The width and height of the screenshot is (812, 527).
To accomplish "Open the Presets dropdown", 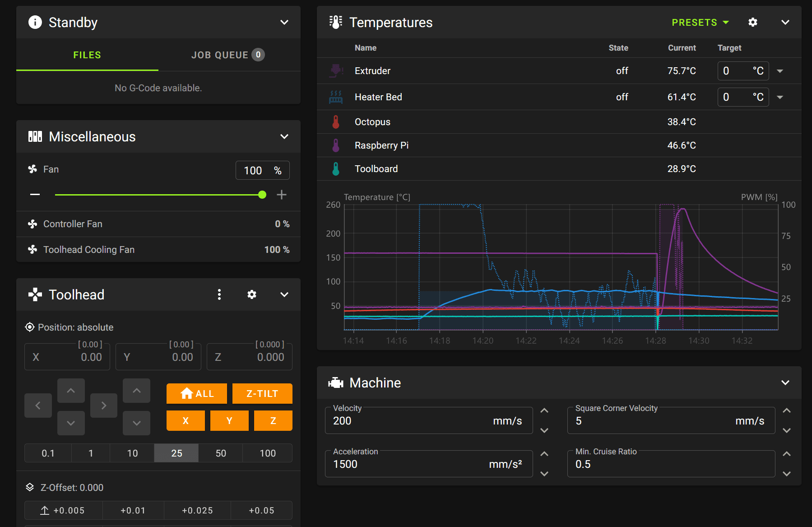I will coord(700,22).
